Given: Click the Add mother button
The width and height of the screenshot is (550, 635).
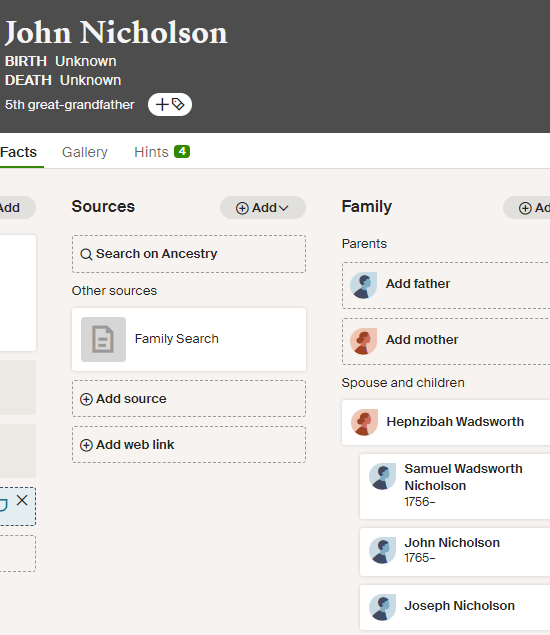Looking at the screenshot, I should click(x=446, y=341).
